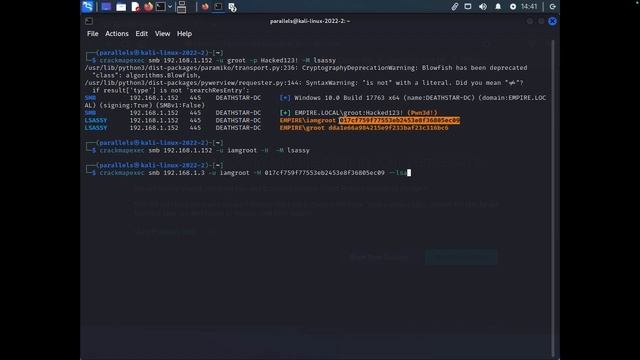
Task: Click the 14:41 clock
Action: point(529,7)
